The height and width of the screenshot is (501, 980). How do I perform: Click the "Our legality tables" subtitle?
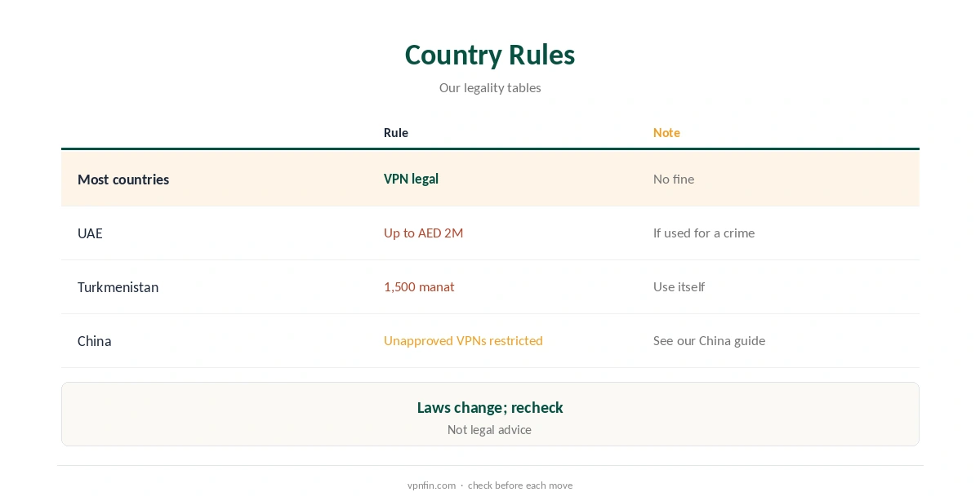coord(490,88)
